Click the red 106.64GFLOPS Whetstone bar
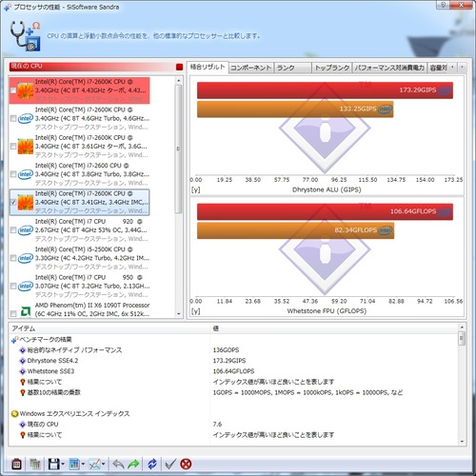 (325, 211)
